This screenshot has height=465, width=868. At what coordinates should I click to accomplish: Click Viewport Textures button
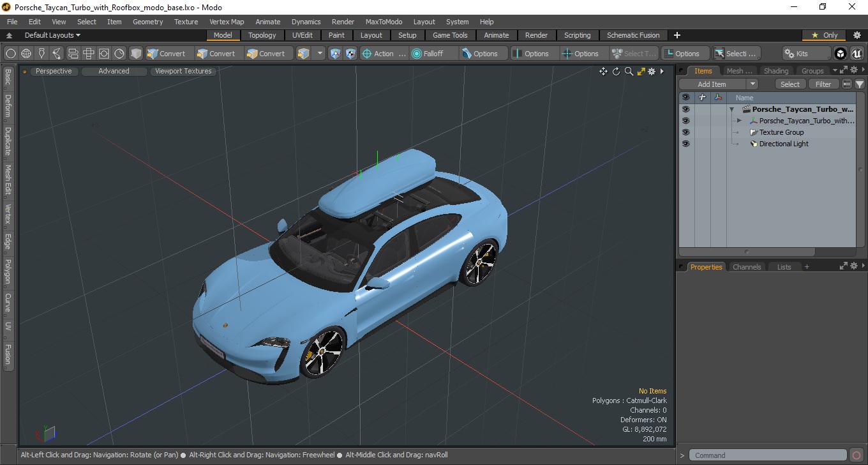[x=183, y=72]
